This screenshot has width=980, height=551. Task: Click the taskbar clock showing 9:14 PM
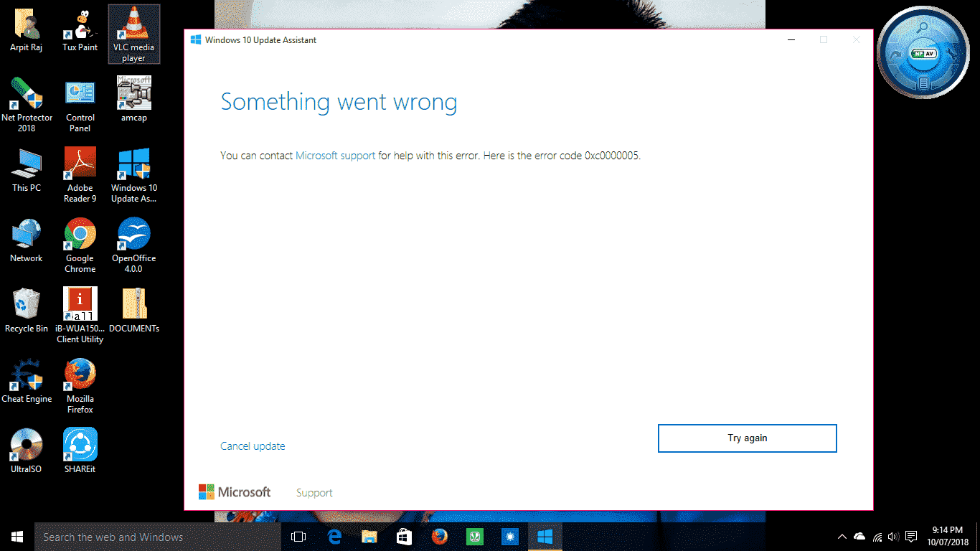coord(948,537)
